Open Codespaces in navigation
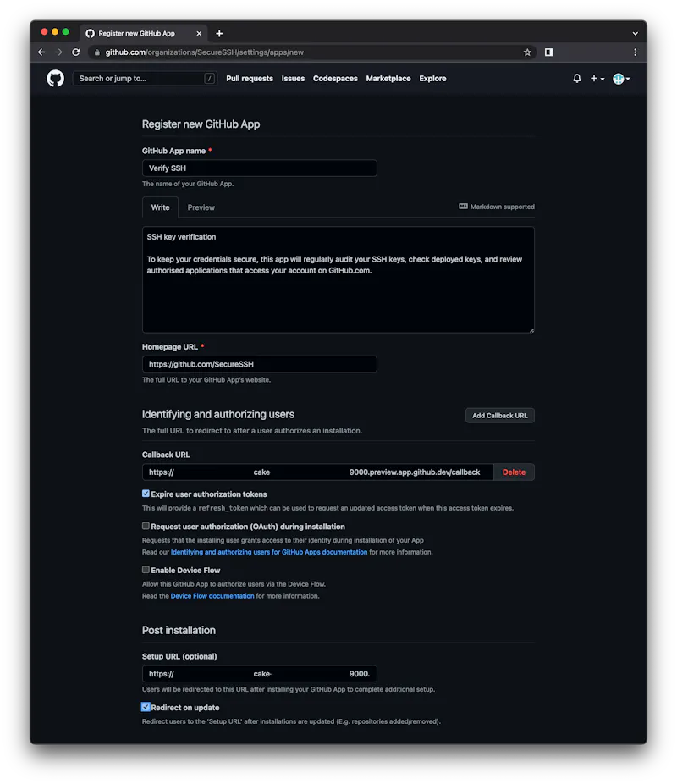The width and height of the screenshot is (677, 784). 335,79
